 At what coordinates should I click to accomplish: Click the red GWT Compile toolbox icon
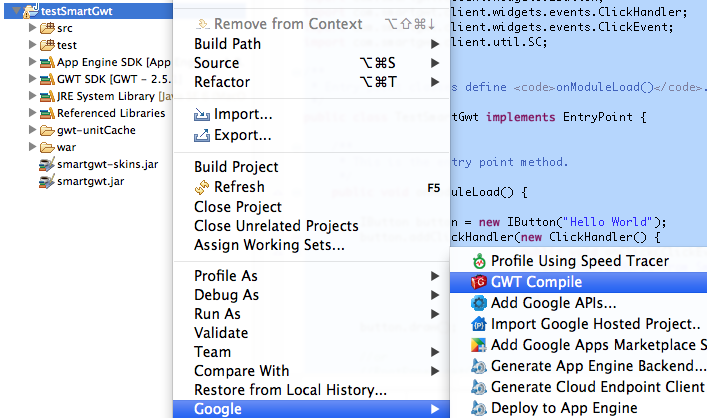478,282
